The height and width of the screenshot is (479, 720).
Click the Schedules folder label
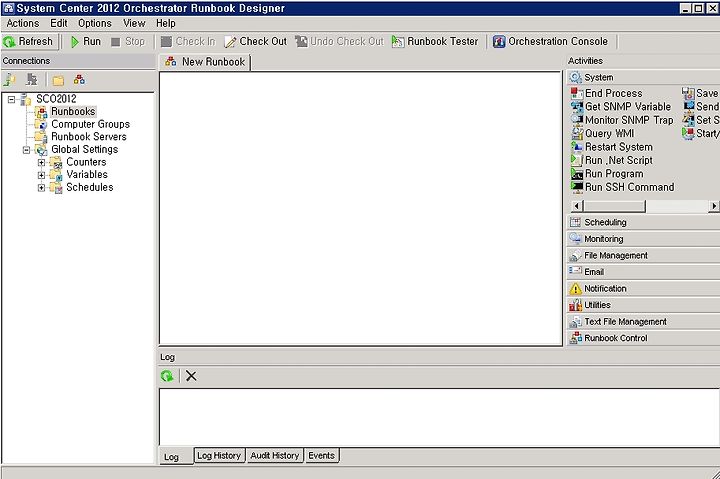[x=90, y=187]
